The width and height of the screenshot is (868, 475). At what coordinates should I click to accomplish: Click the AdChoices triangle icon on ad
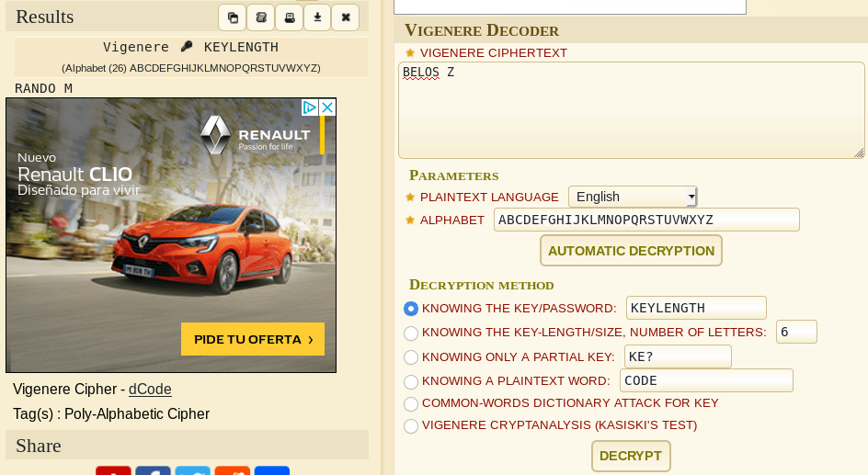(310, 107)
